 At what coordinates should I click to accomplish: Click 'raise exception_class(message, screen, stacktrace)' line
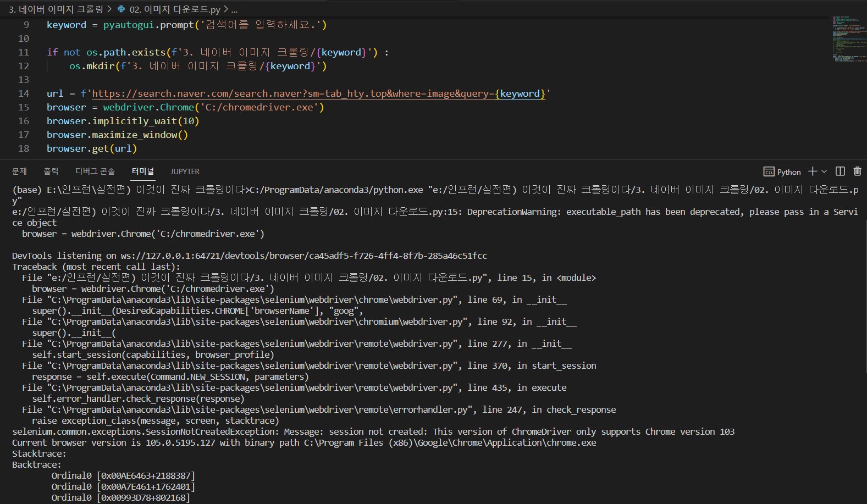coord(156,420)
